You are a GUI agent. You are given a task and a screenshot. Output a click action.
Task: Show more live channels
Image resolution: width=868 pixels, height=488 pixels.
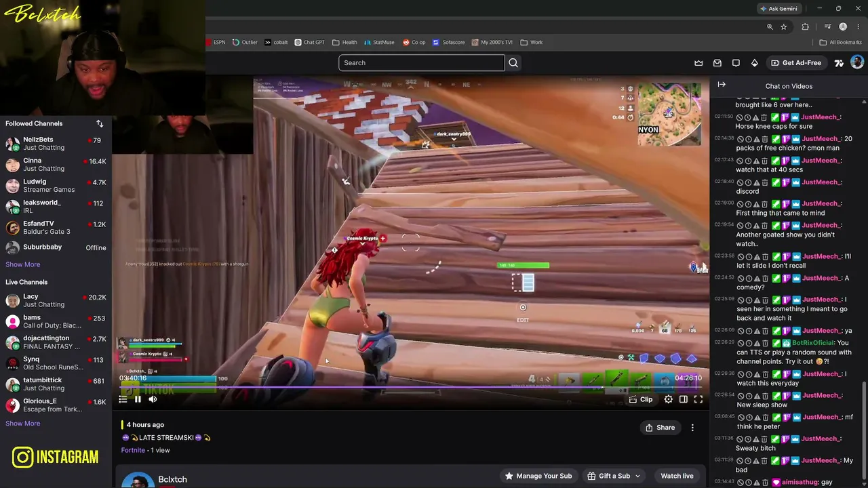22,424
